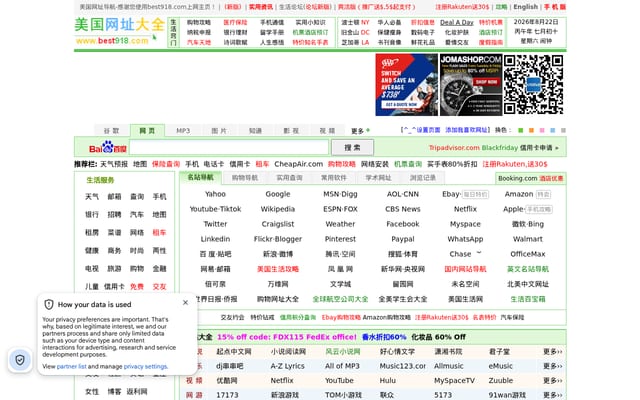Click the best918.com site logo
Screen dimensions: 640x400
click(119, 31)
